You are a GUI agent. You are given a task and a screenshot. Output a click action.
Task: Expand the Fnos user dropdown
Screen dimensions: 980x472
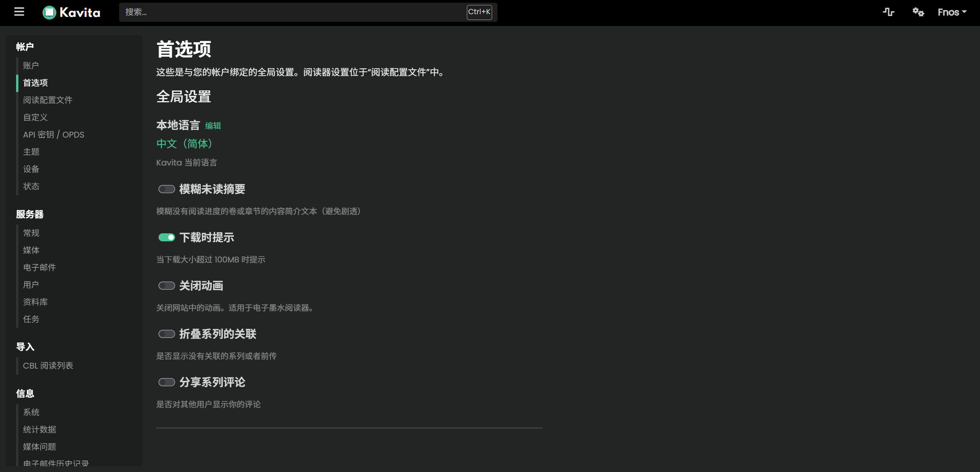pos(952,12)
